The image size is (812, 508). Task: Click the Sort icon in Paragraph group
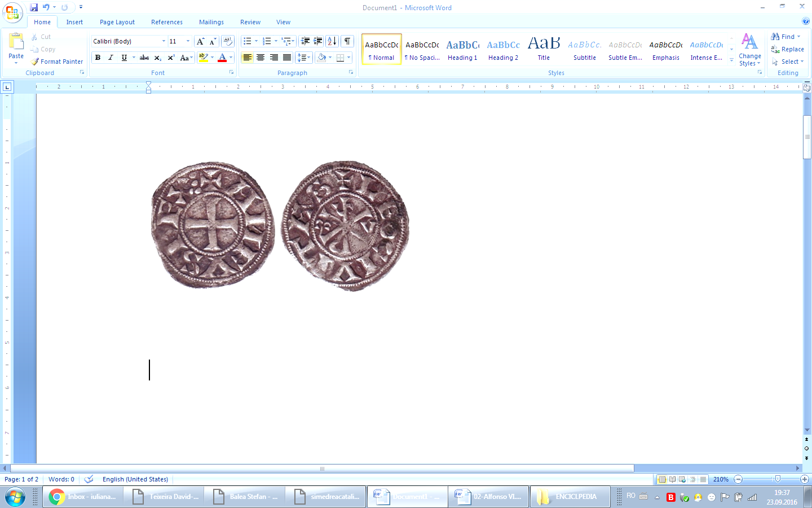coord(332,41)
